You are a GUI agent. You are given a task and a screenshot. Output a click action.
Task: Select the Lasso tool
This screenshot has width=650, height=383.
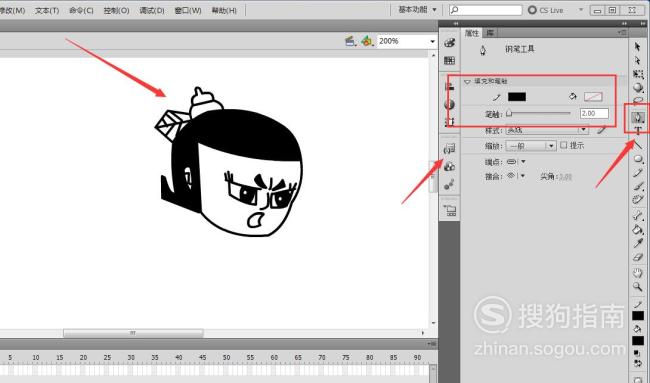point(638,101)
